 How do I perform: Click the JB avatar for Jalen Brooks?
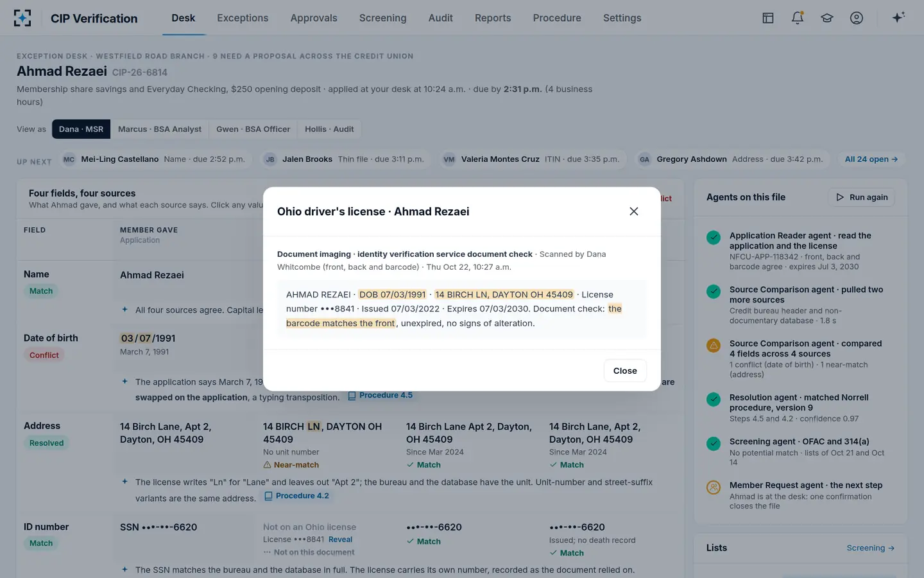point(270,159)
